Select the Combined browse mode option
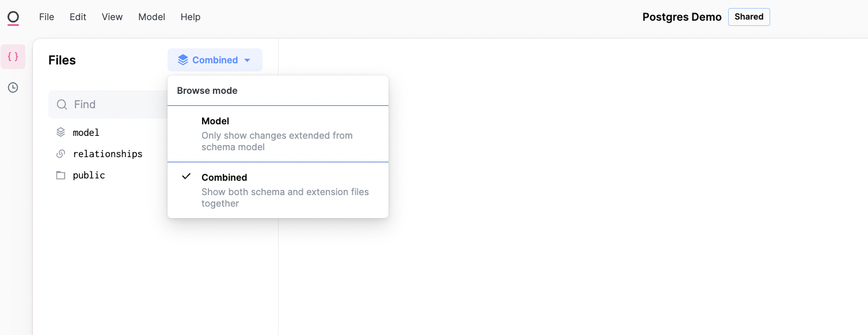The image size is (868, 335). coord(277,190)
